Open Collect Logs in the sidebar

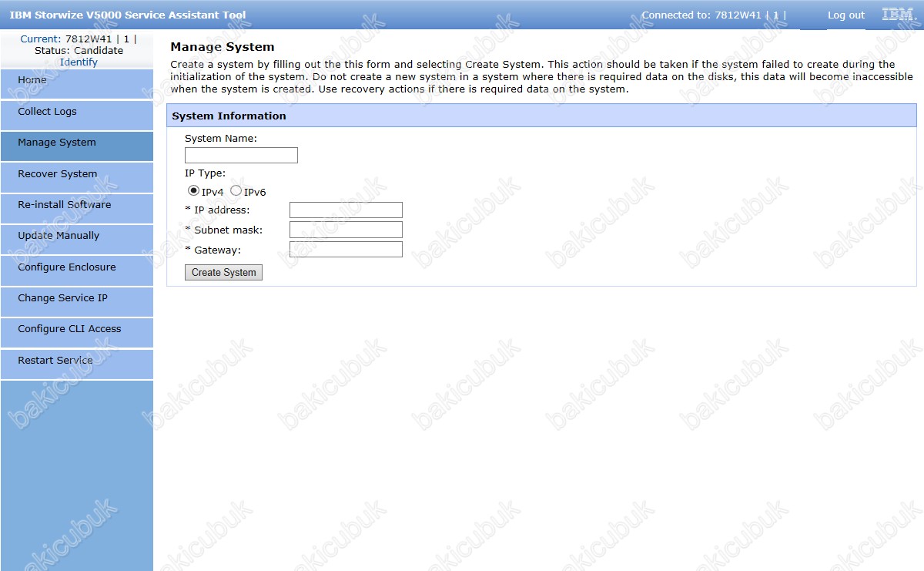[76, 115]
